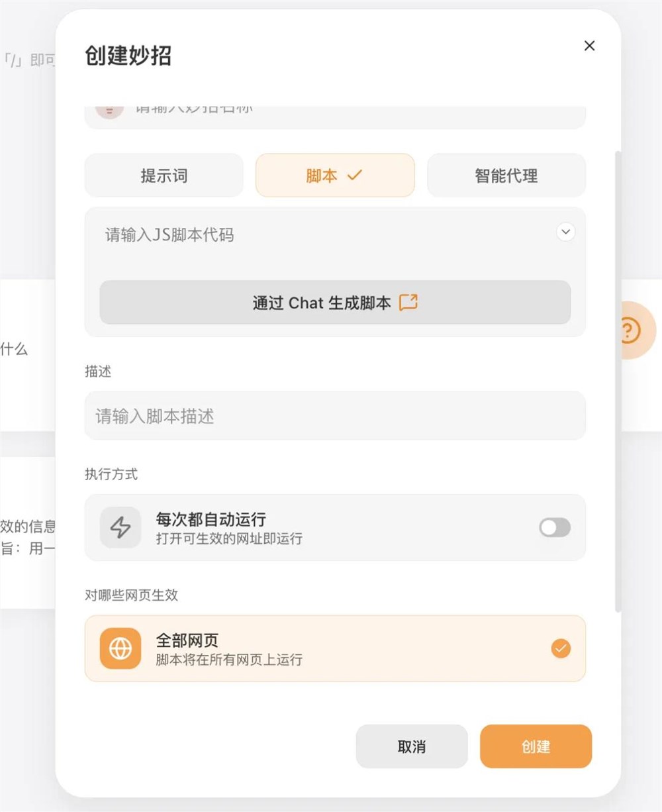Click the external link icon in Chat script button
Viewport: 662px width, 812px height.
409,302
